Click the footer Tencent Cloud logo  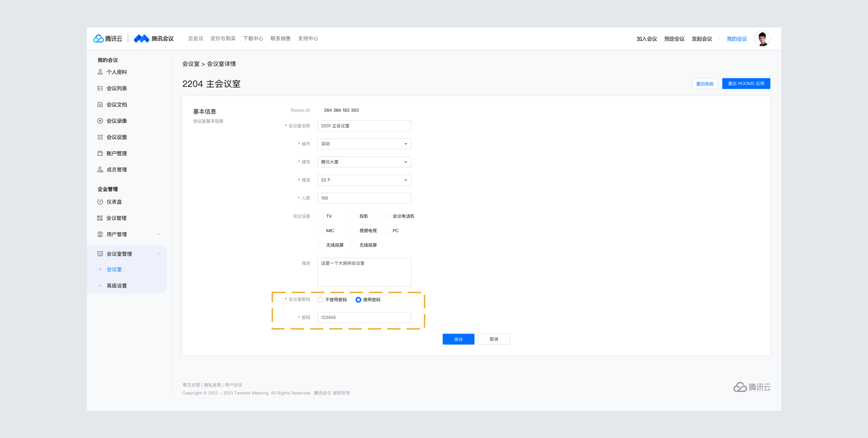752,387
